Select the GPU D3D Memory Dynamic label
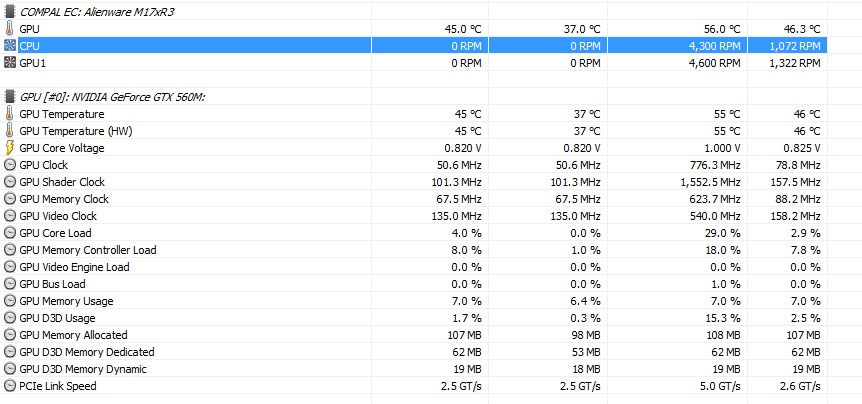Screen dimensions: 862x404 83,369
